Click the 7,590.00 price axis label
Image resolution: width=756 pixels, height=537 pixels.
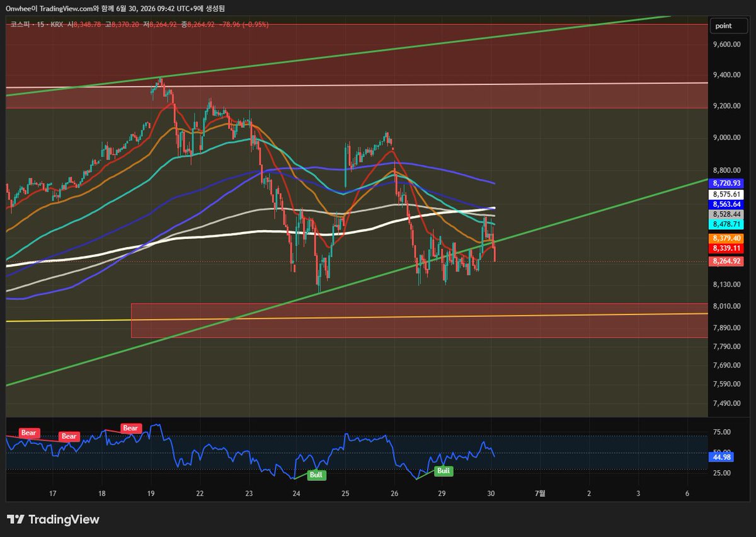pos(726,384)
